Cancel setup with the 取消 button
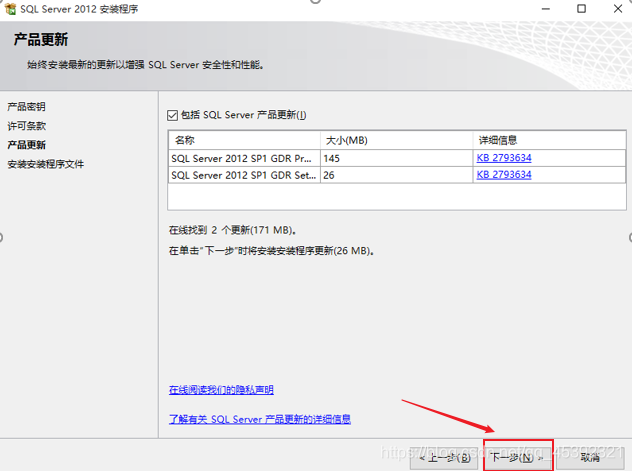 [590, 457]
